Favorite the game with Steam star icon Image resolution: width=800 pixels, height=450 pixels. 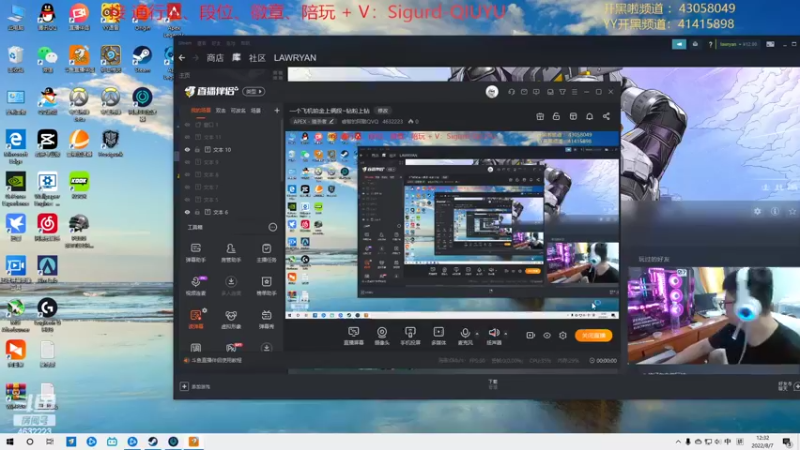tap(792, 211)
